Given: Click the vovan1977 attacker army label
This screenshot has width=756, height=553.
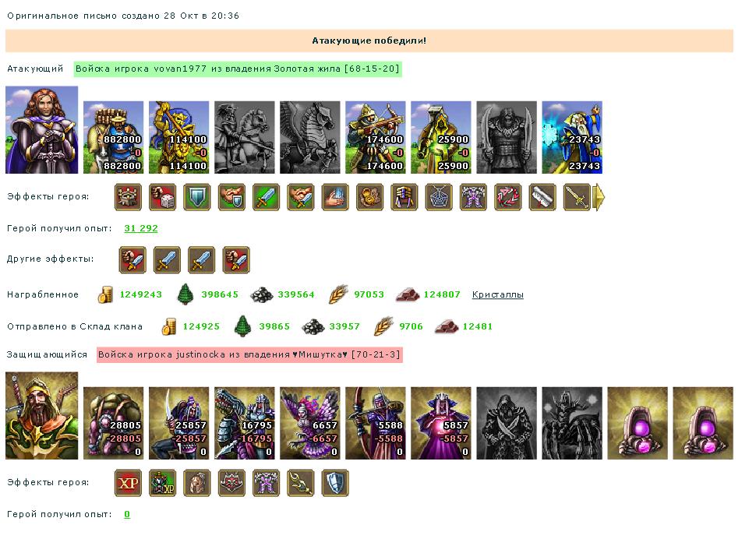Looking at the screenshot, I should (238, 69).
